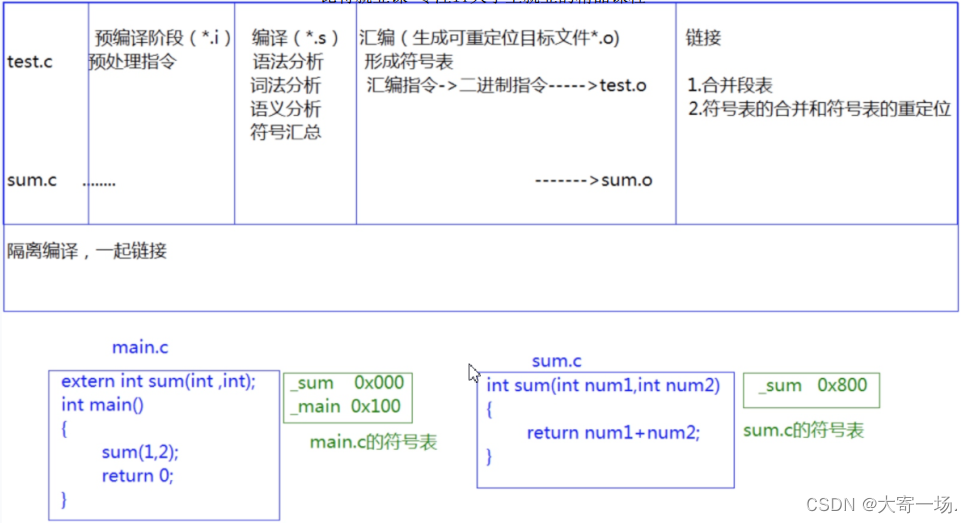Select the '汇编（生成可重定位目标文件*.o)' heading
The width and height of the screenshot is (972, 523).
[489, 38]
